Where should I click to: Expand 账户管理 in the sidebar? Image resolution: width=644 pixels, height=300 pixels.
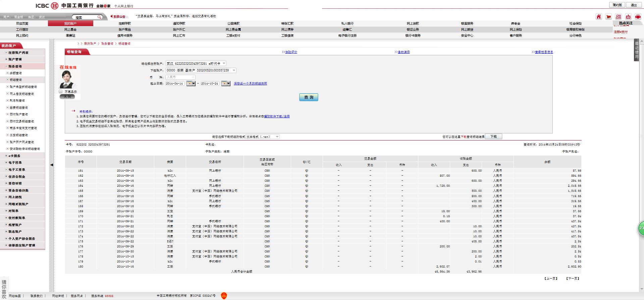coord(15,59)
